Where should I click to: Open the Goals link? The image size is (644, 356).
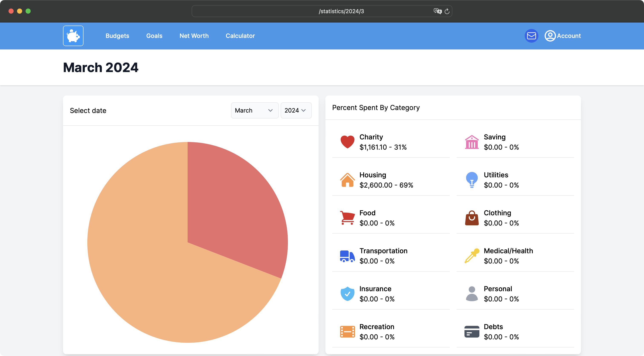point(154,36)
